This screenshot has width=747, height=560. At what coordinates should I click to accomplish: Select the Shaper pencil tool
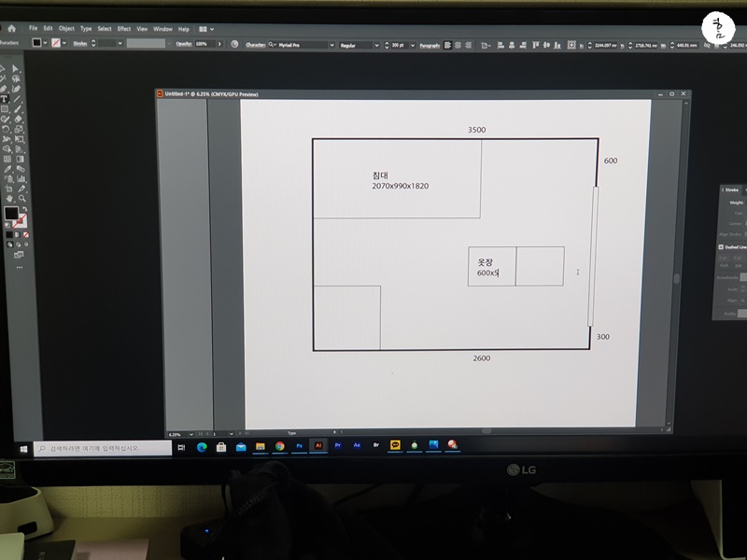click(x=6, y=119)
